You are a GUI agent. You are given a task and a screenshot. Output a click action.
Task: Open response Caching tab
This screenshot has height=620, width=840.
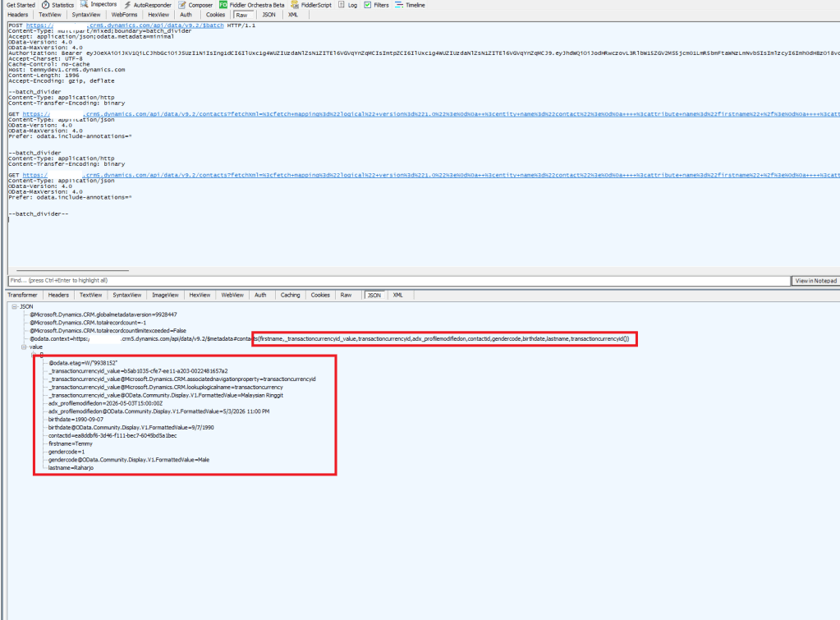point(291,295)
